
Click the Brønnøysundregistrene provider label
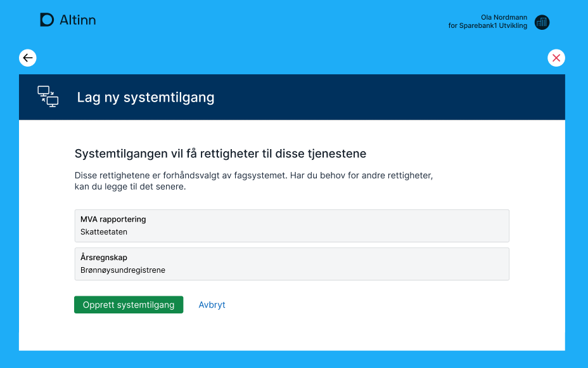123,270
